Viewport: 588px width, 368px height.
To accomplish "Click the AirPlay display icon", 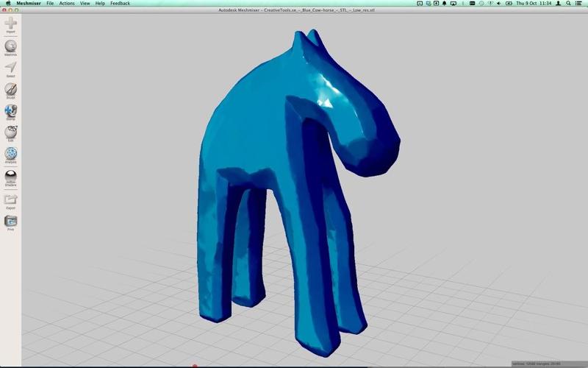I will pos(453,4).
